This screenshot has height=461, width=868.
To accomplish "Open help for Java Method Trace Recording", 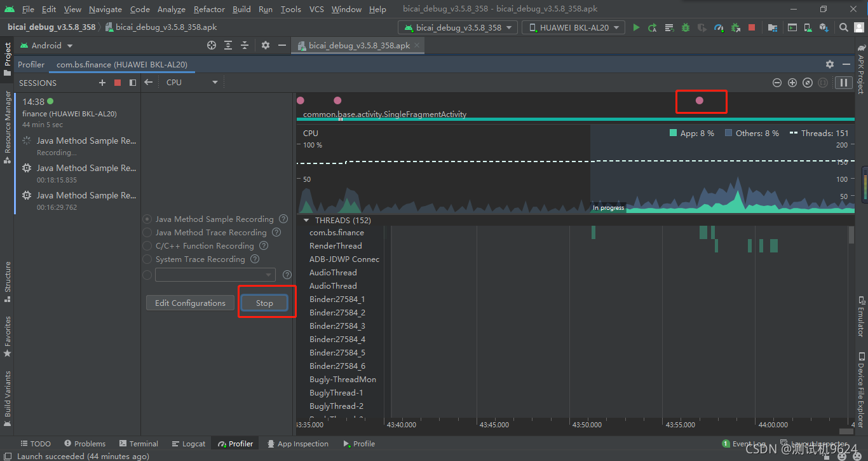I will coord(276,232).
